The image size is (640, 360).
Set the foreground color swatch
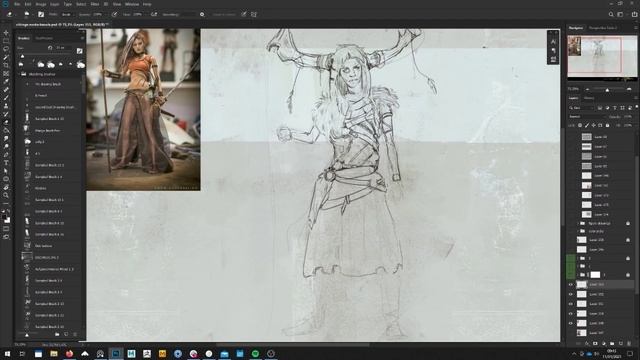[5, 217]
